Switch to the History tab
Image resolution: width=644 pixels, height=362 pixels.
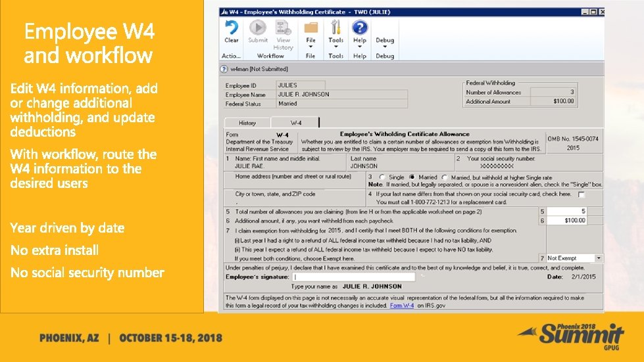[247, 123]
